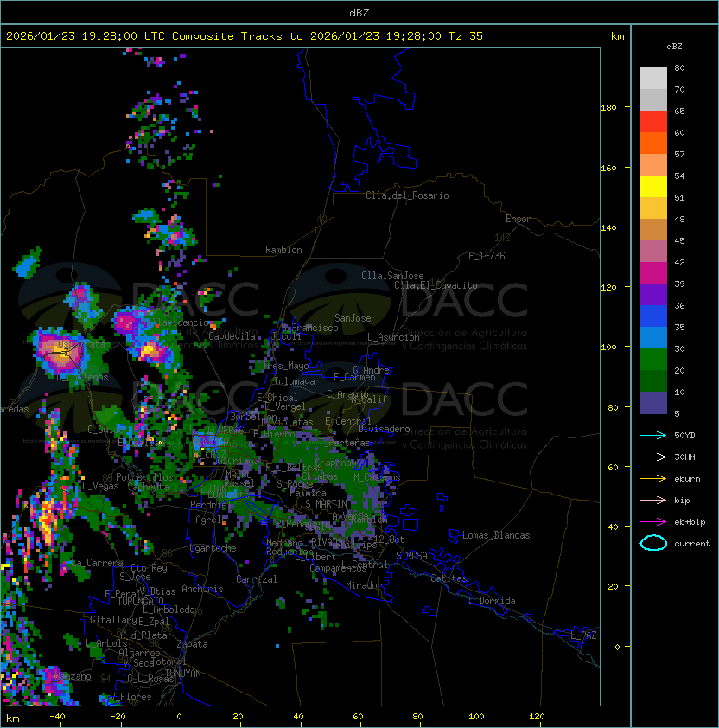Click the 'dBZ' title at the top
Viewport: 719px width, 728px height.
point(359,13)
